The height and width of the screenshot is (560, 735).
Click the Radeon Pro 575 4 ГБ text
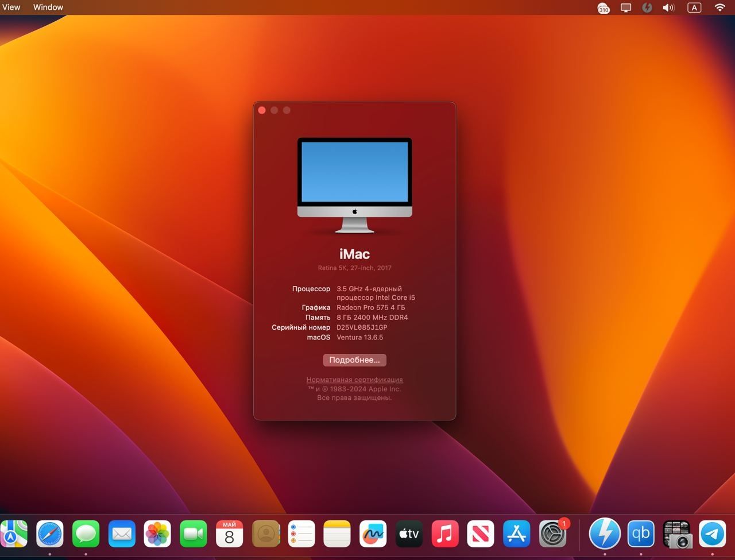pos(371,307)
